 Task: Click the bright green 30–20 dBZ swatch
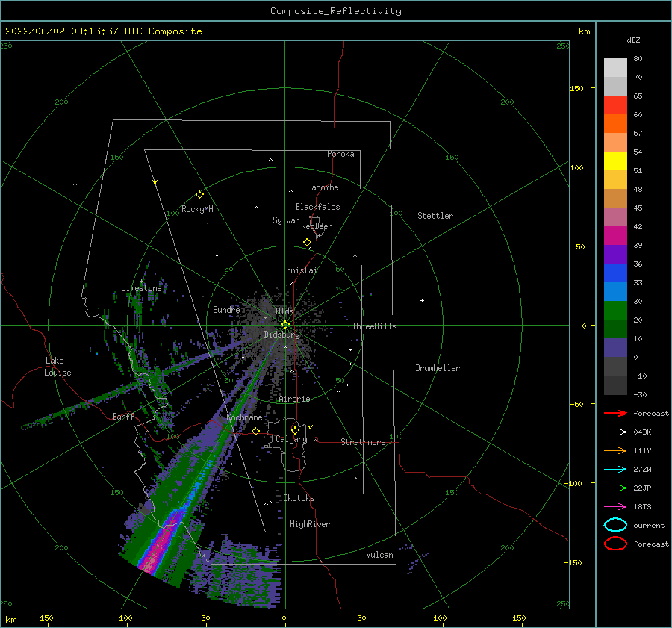[x=615, y=311]
